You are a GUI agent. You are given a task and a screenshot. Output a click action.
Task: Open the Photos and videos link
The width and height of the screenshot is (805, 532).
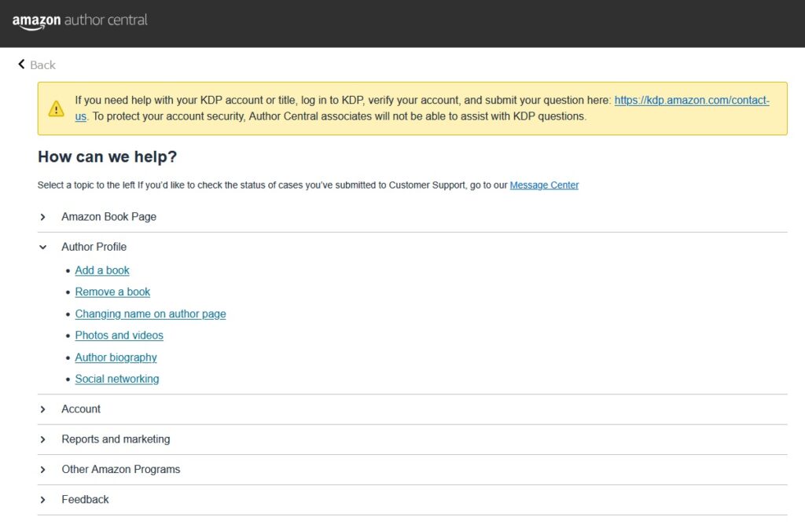pyautogui.click(x=119, y=336)
